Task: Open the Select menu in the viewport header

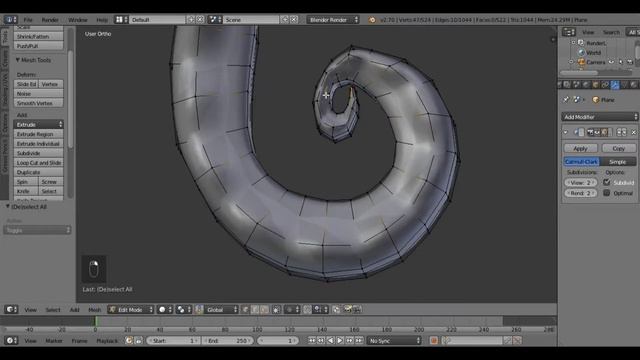Action: (x=53, y=309)
